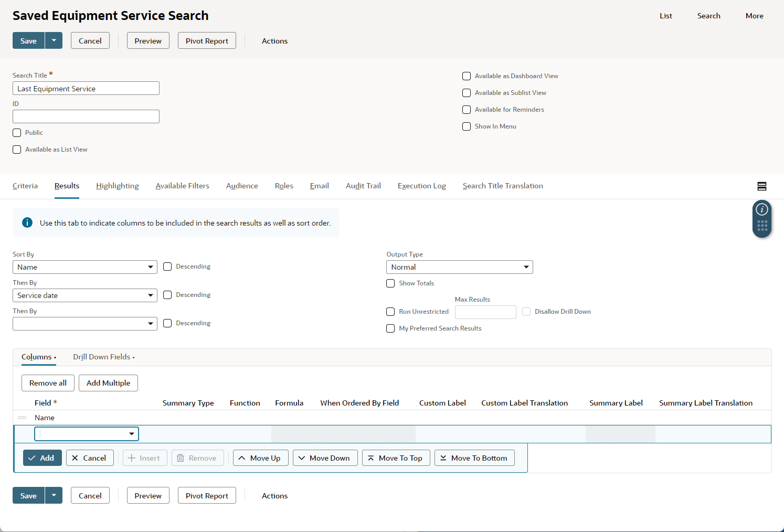Click the Move Down button
Image resolution: width=784 pixels, height=532 pixels.
(x=325, y=458)
